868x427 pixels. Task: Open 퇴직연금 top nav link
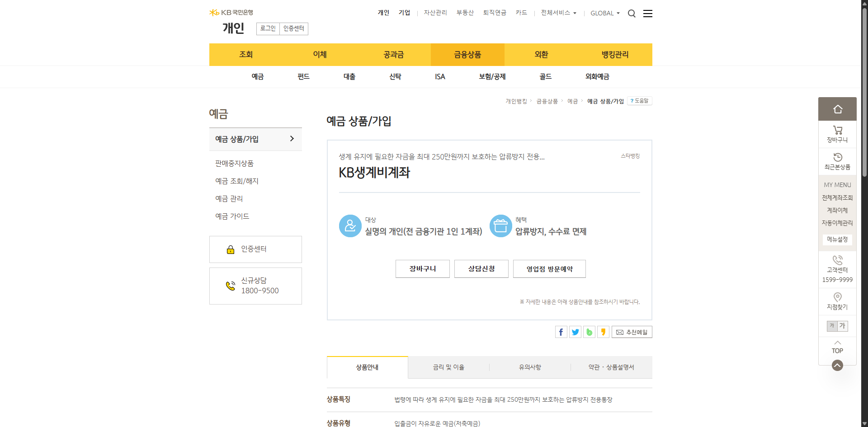[x=495, y=13]
